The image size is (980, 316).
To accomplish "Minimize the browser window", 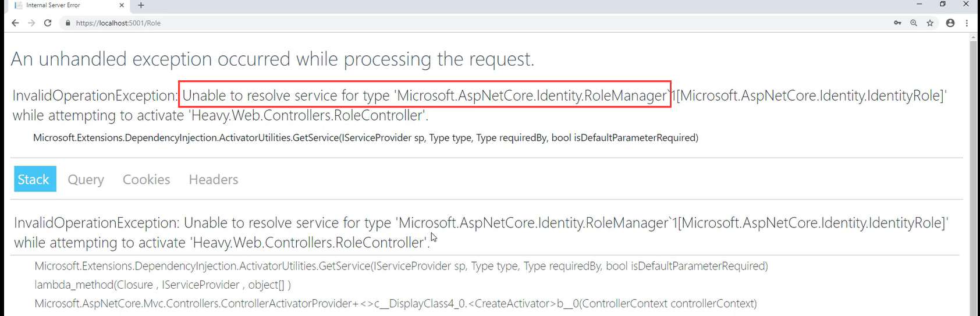I will pyautogui.click(x=919, y=5).
